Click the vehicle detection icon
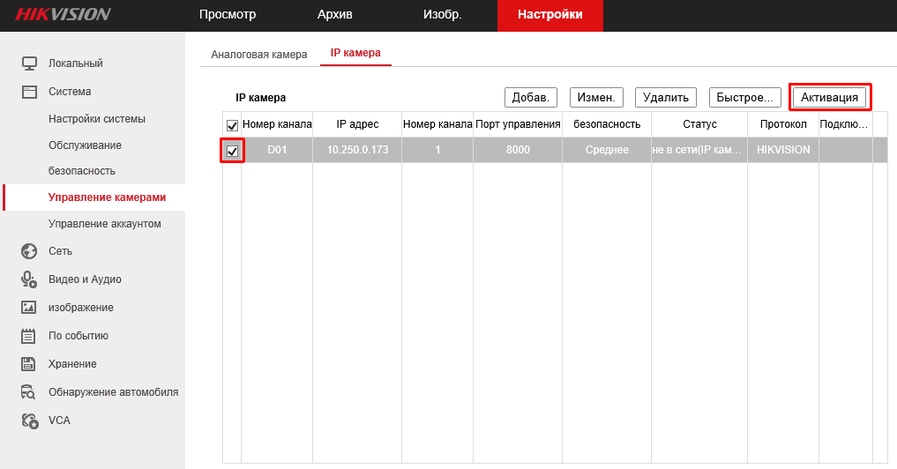The width and height of the screenshot is (897, 469). 29,392
